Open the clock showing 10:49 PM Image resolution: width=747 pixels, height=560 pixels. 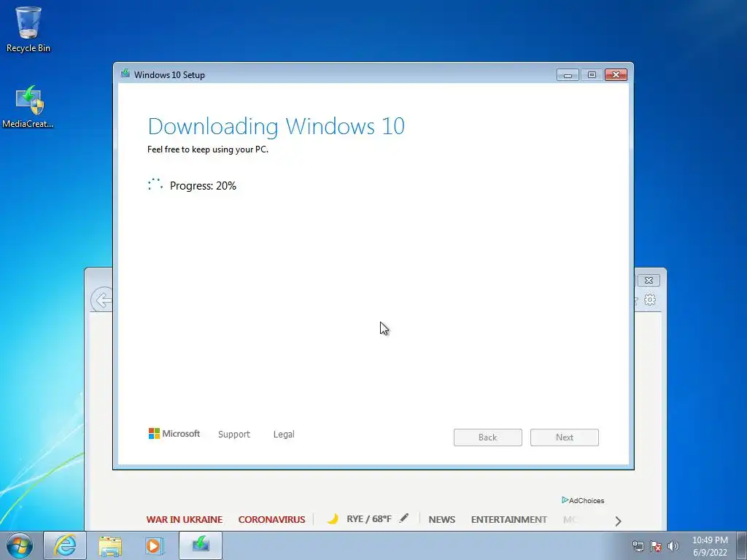(710, 546)
